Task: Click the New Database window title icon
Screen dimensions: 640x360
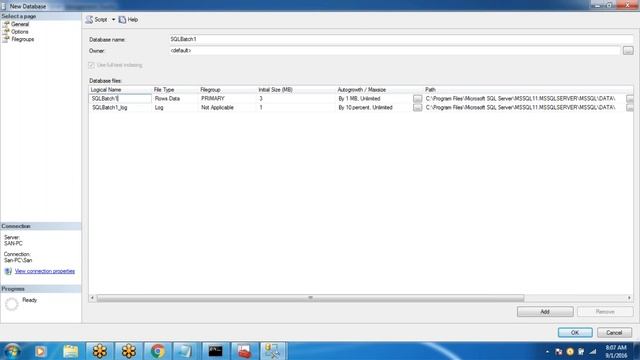Action: pyautogui.click(x=3, y=6)
